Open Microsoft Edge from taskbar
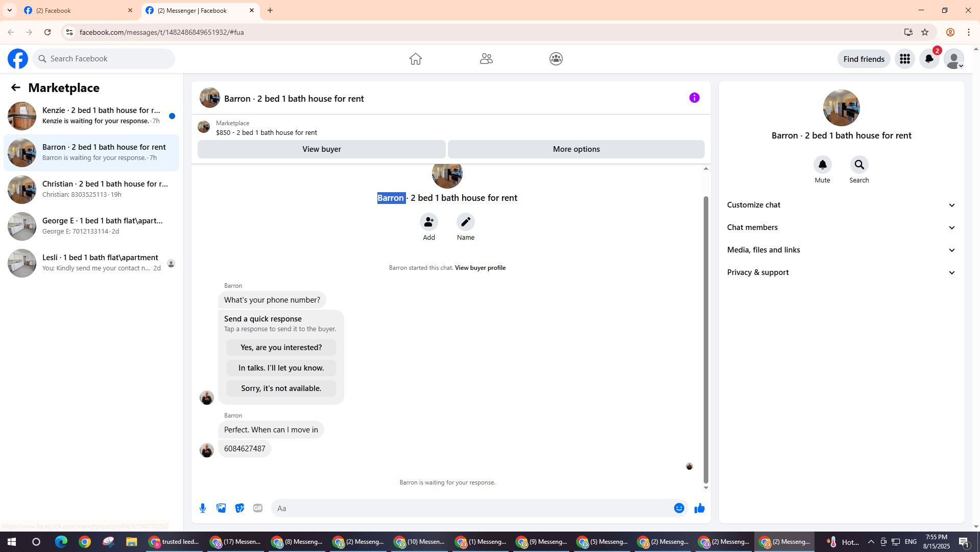980x552 pixels. 61,542
